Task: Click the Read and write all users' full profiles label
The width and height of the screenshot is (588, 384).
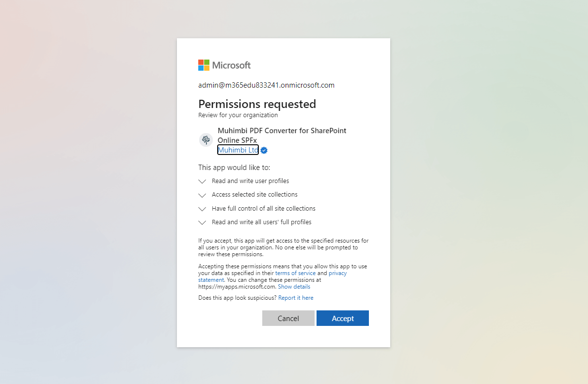Action: tap(262, 222)
